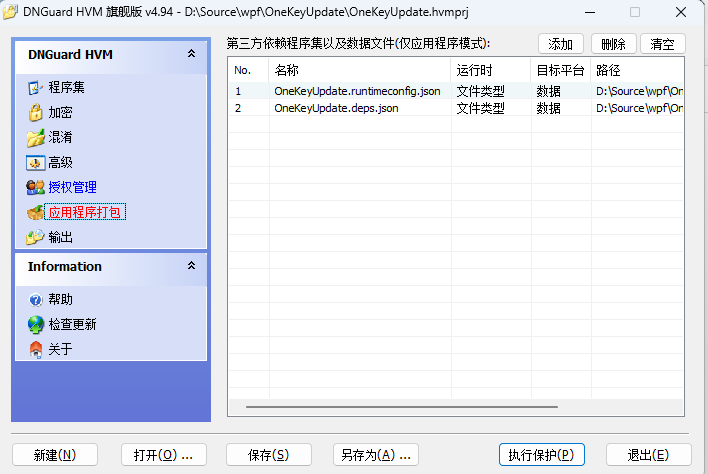Click 文件类型 cell in row 2
Screen dimensions: 708x474
pos(480,108)
